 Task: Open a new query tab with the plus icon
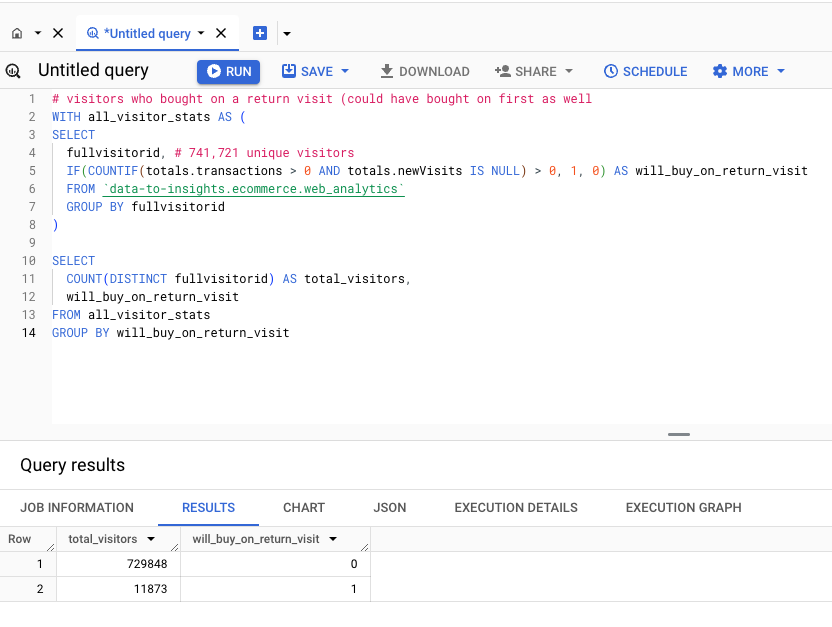click(259, 32)
